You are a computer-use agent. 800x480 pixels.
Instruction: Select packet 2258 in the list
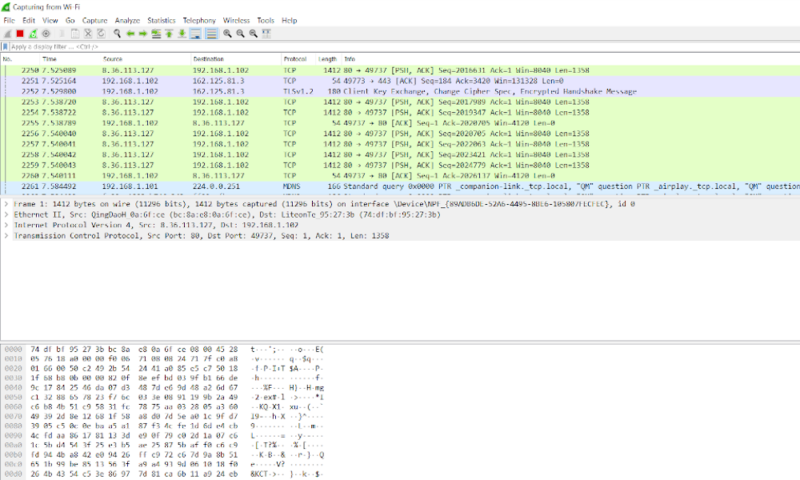point(400,155)
